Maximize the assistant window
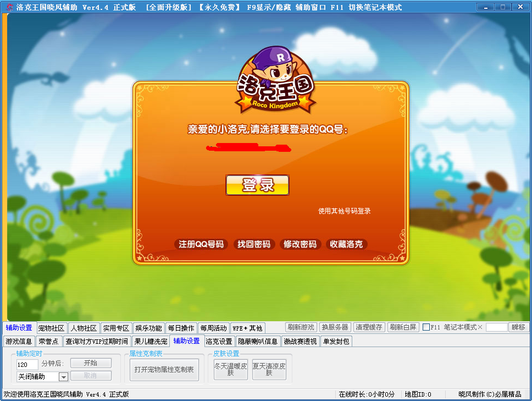Image resolution: width=532 pixels, height=401 pixels. pyautogui.click(x=503, y=7)
